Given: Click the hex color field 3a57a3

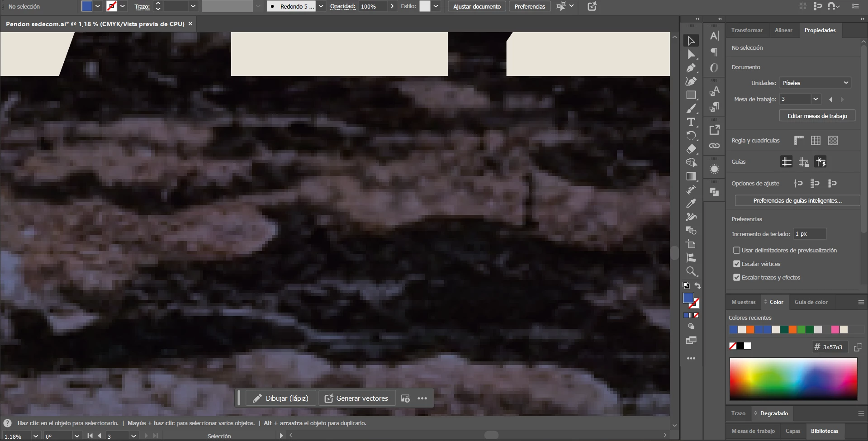Looking at the screenshot, I should pos(830,347).
